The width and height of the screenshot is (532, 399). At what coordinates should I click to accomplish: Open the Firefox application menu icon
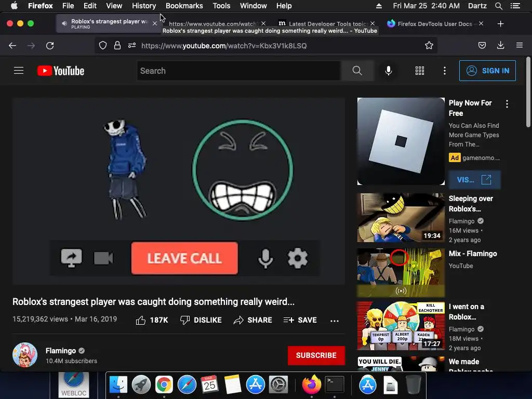click(x=520, y=45)
